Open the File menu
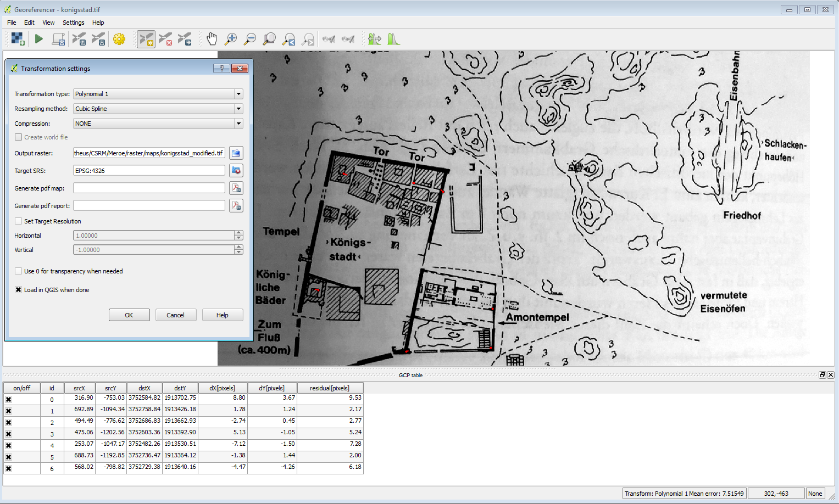The width and height of the screenshot is (839, 504). [12, 23]
